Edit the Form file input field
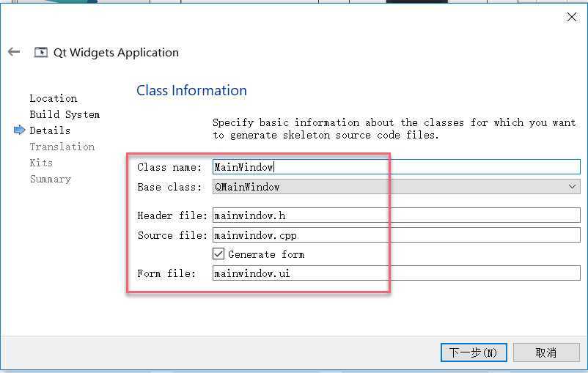Viewport: 588px width, 373px height. point(396,273)
